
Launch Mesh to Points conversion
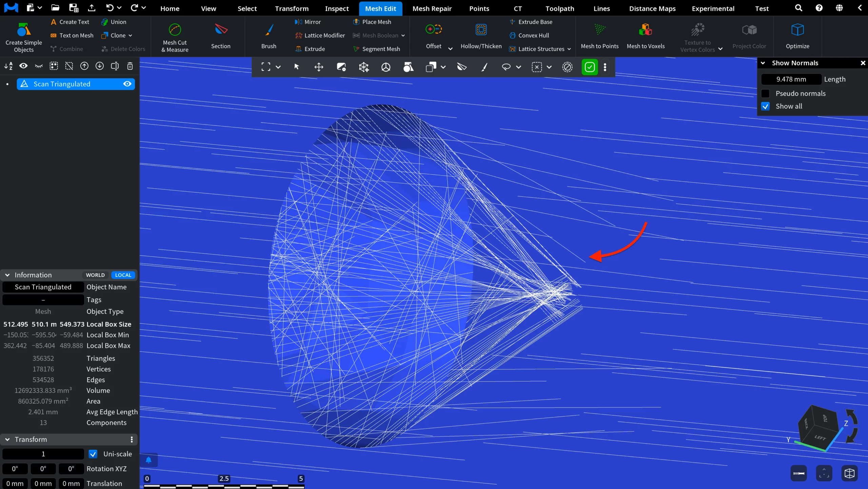pos(599,36)
